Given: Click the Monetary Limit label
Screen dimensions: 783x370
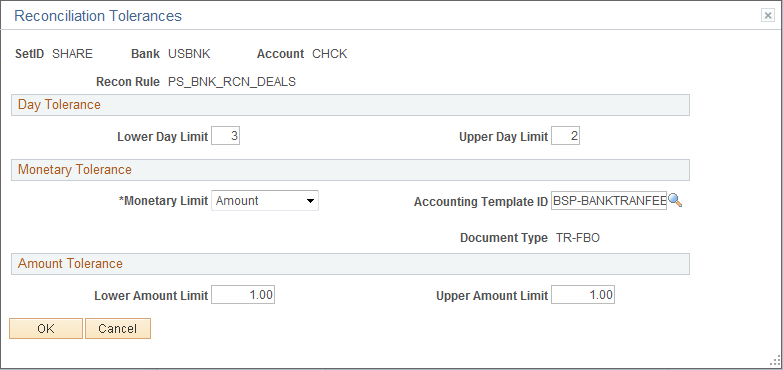Looking at the screenshot, I should pyautogui.click(x=163, y=201).
